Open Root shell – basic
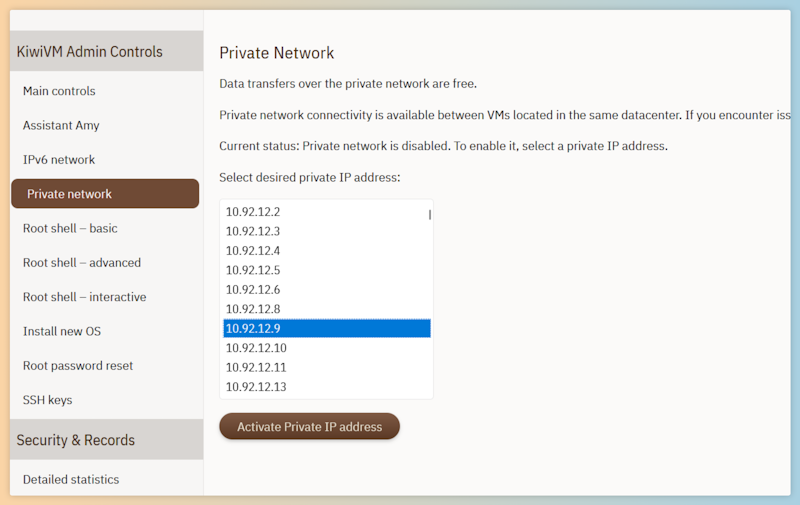The height and width of the screenshot is (505, 800). 70,228
